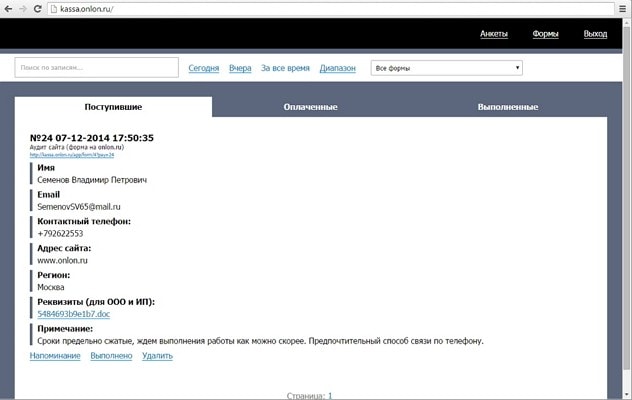Click the site address www.onlon.ru
632x400 pixels.
pos(62,260)
